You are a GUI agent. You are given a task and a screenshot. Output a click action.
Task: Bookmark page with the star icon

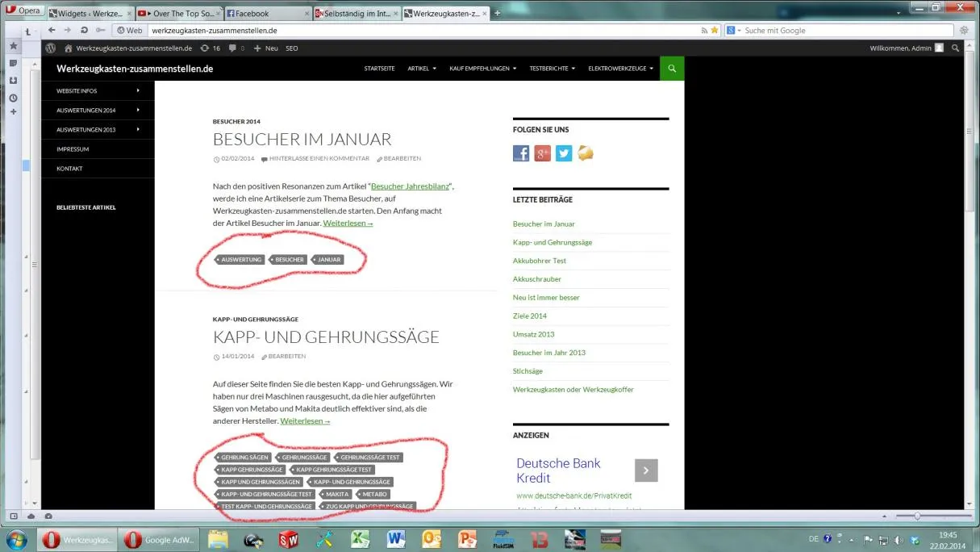714,31
